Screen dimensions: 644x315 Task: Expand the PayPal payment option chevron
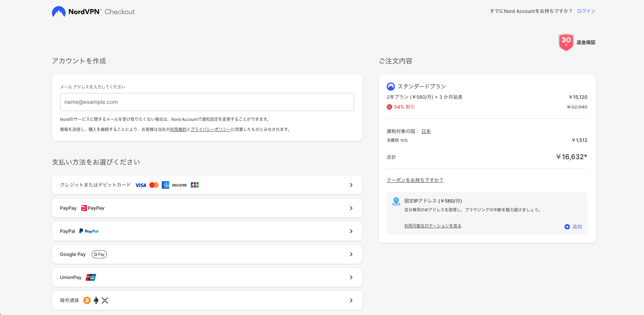pos(351,231)
